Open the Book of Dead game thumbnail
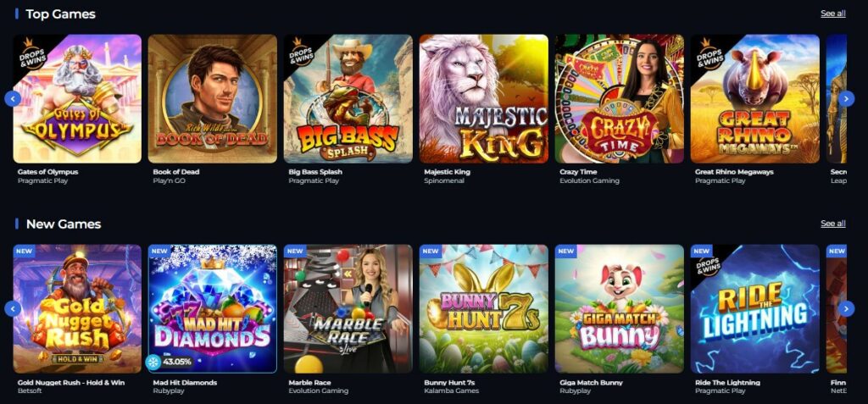868x404 pixels. tap(213, 98)
